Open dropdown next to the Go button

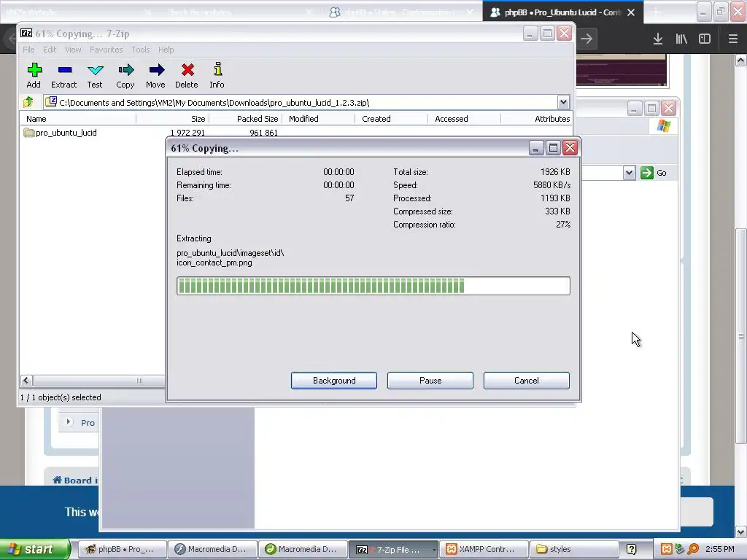(x=629, y=172)
